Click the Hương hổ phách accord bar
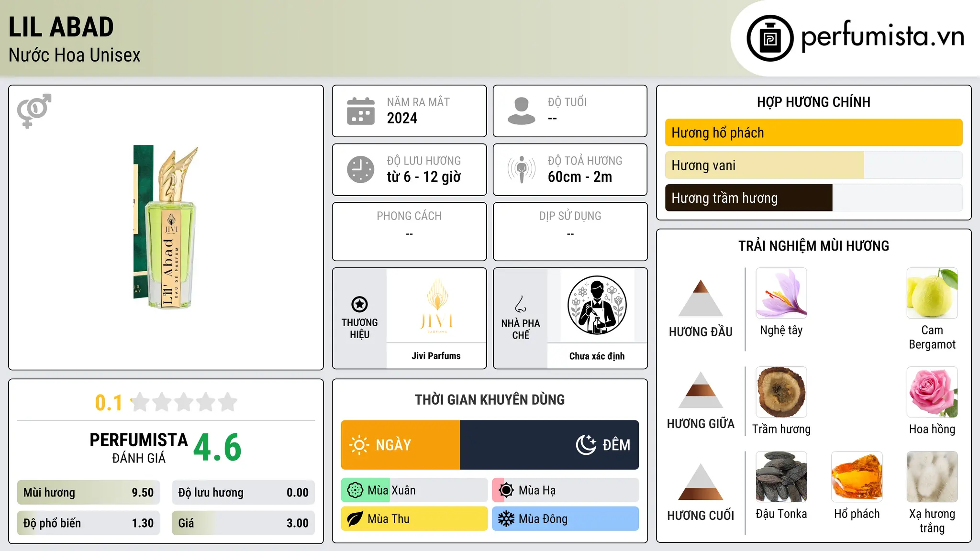This screenshot has height=551, width=980. coord(814,132)
